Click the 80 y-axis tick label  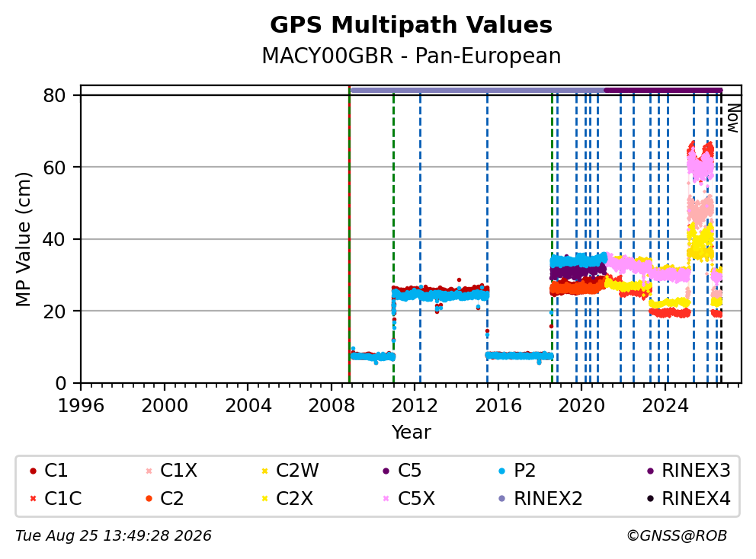tap(54, 95)
